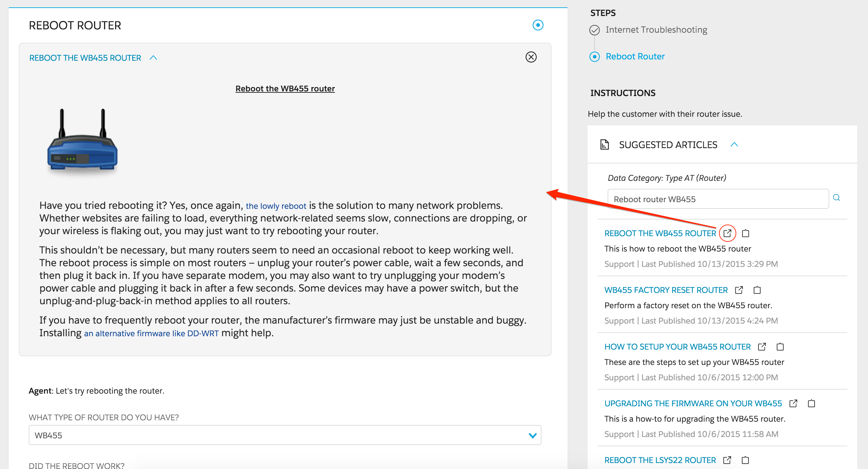
Task: Click clipboard icon beside HOW TO SETUP YOUR WB455 ROUTER
Action: coord(780,347)
